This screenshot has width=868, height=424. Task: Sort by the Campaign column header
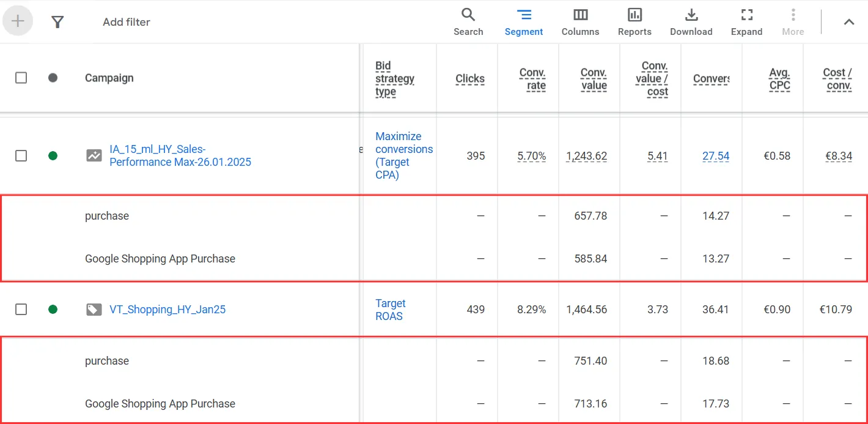pyautogui.click(x=109, y=78)
